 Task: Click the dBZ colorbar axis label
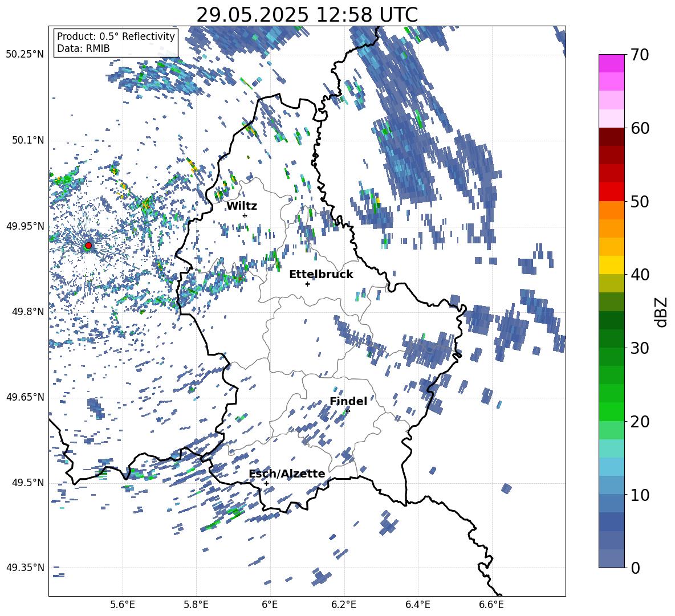(662, 312)
